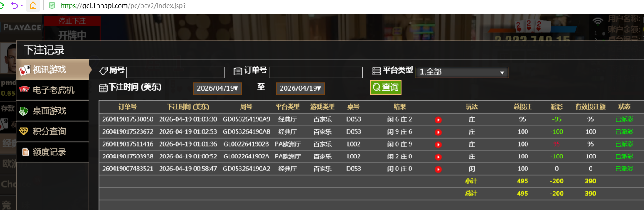Click into the 局号 input field
The width and height of the screenshot is (644, 210).
point(175,72)
